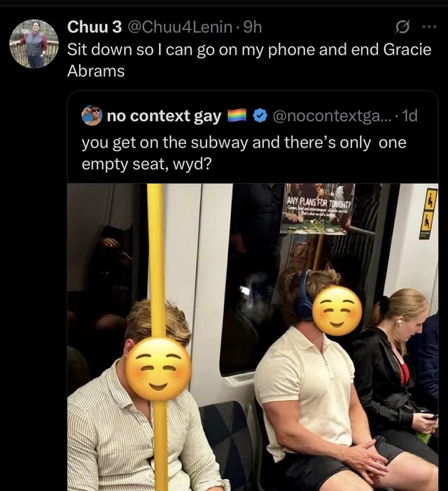
Task: Click the Chuu 3 display name
Action: [x=94, y=27]
